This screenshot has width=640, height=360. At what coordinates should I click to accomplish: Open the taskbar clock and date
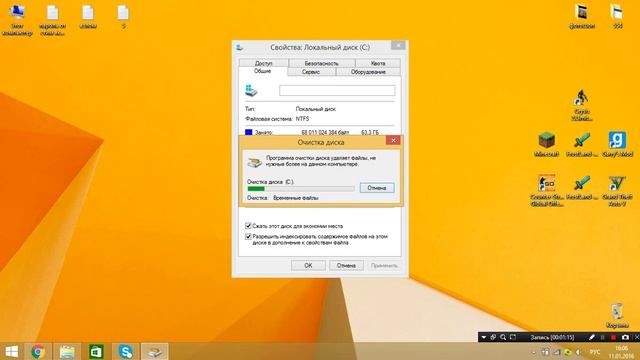[621, 352]
